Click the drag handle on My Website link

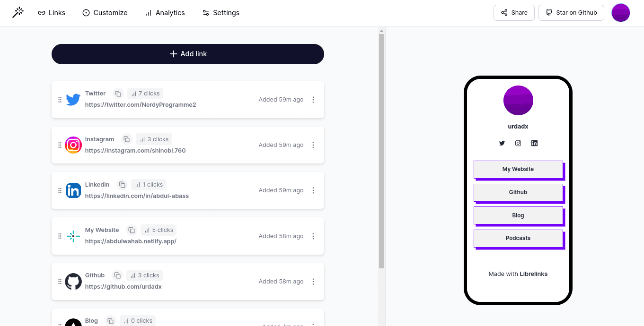coord(60,236)
